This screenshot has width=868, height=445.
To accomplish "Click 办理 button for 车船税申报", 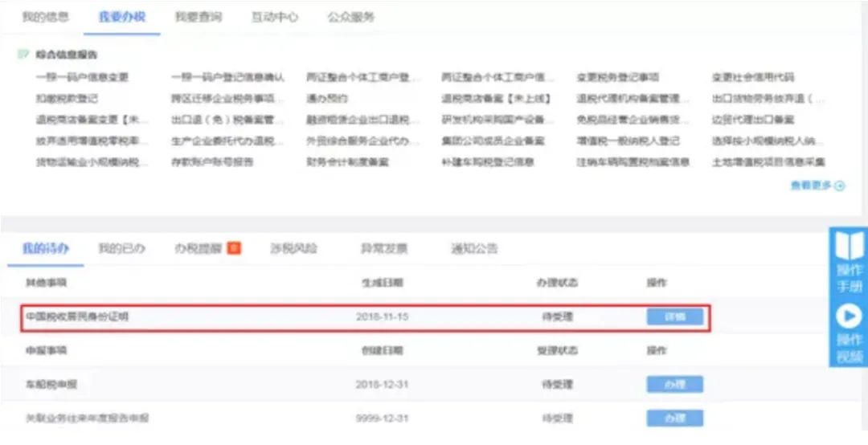I will [674, 385].
